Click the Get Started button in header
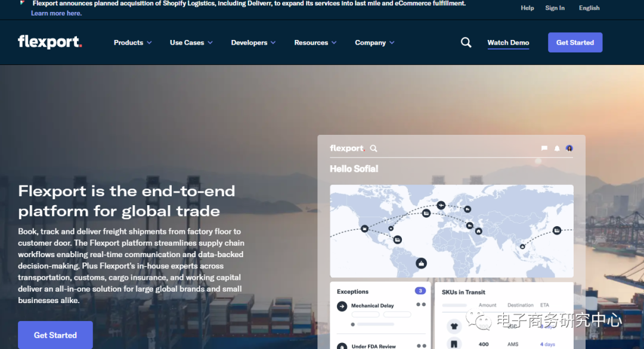The height and width of the screenshot is (349, 644). pyautogui.click(x=575, y=42)
